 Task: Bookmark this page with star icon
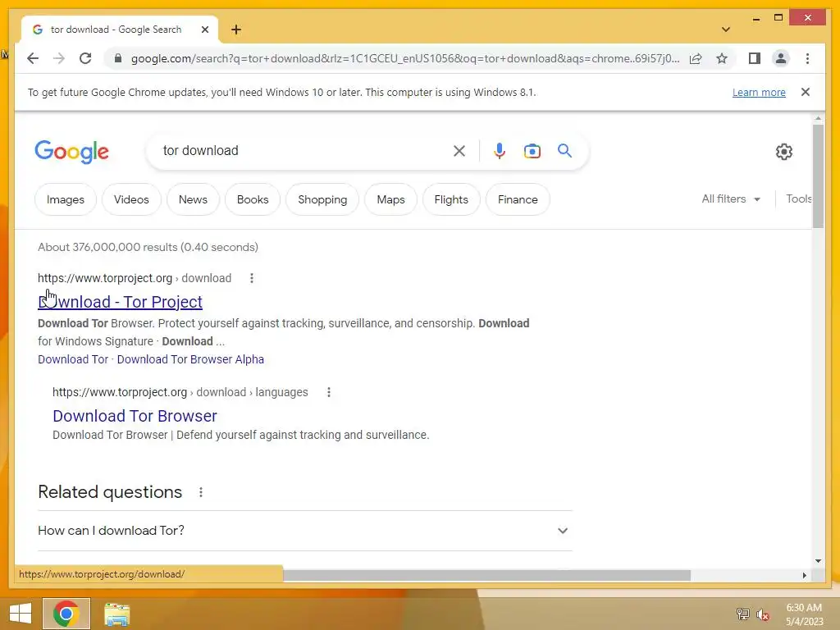click(722, 58)
